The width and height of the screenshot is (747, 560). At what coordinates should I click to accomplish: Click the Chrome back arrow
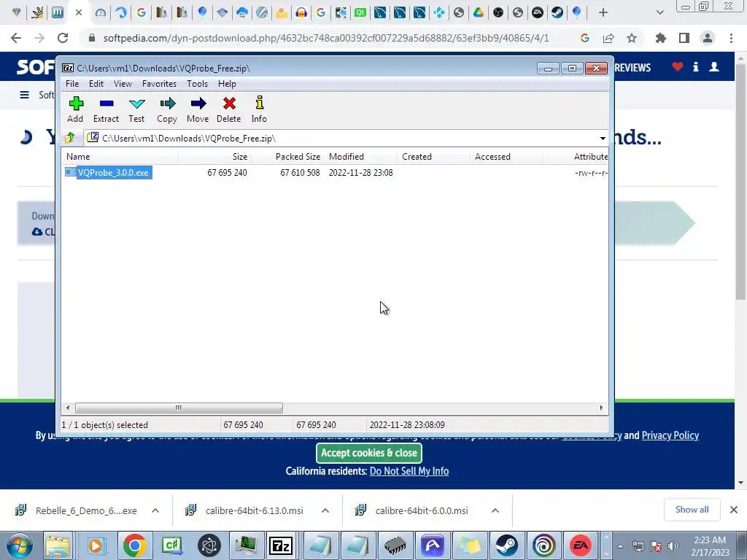tap(16, 38)
